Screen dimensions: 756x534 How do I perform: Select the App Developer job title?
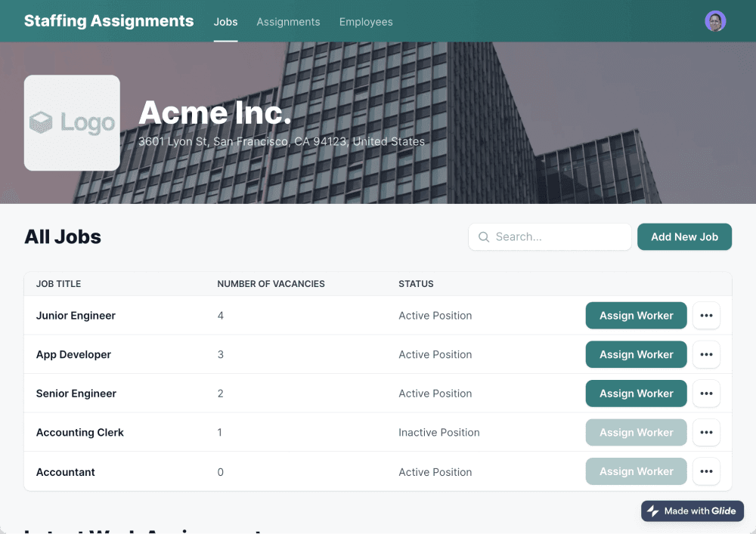pos(73,355)
